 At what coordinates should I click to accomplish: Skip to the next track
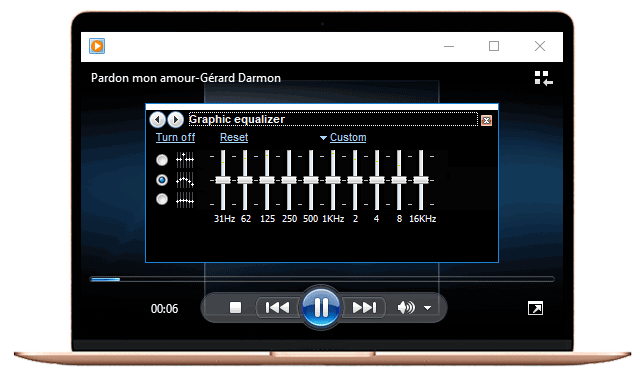coord(364,308)
